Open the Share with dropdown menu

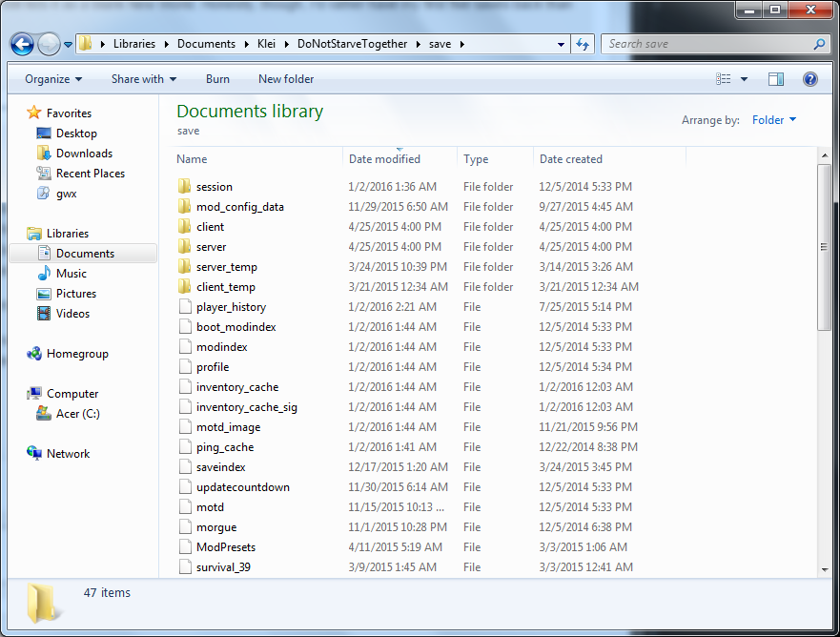pos(144,79)
